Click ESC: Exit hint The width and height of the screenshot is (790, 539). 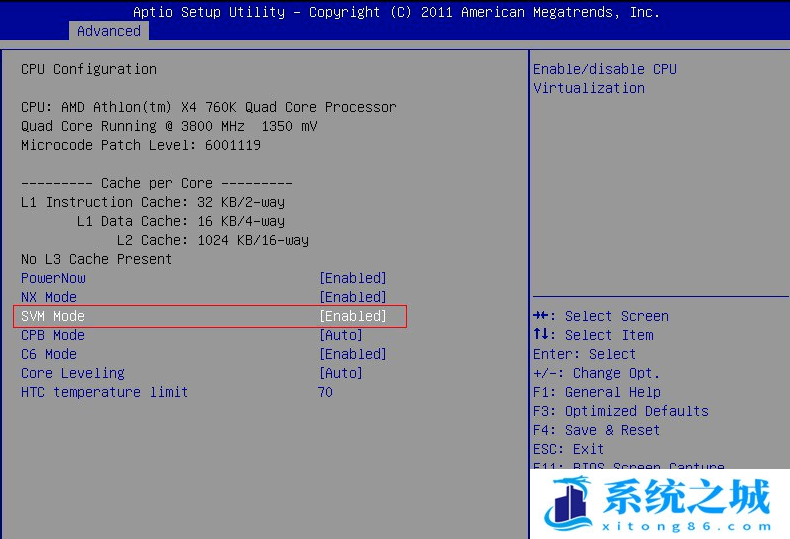pyautogui.click(x=568, y=449)
